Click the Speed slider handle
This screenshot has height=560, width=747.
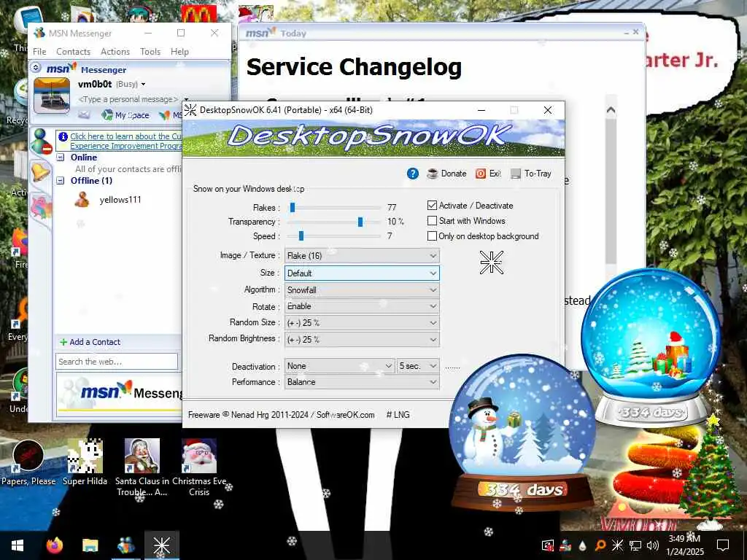tap(301, 236)
